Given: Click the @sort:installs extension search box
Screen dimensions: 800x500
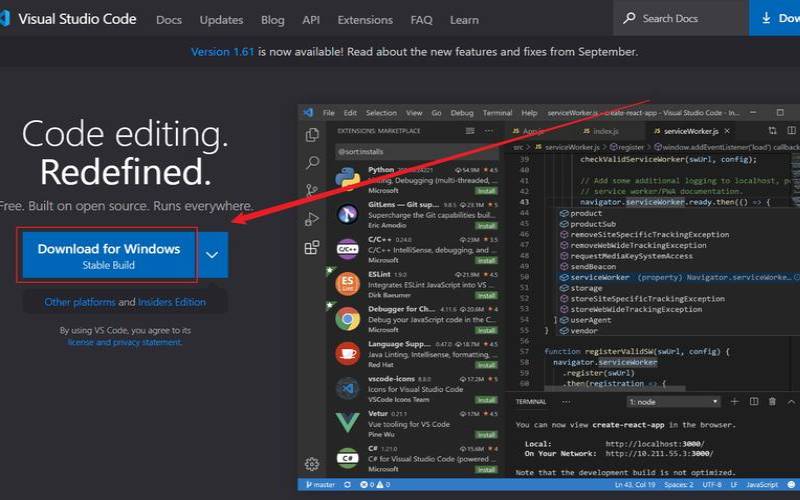Looking at the screenshot, I should [x=417, y=152].
